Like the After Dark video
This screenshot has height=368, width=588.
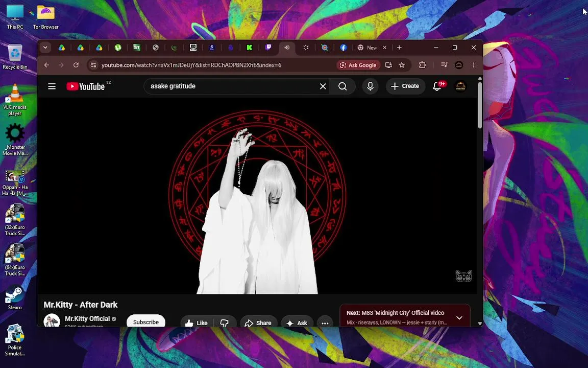coord(197,323)
